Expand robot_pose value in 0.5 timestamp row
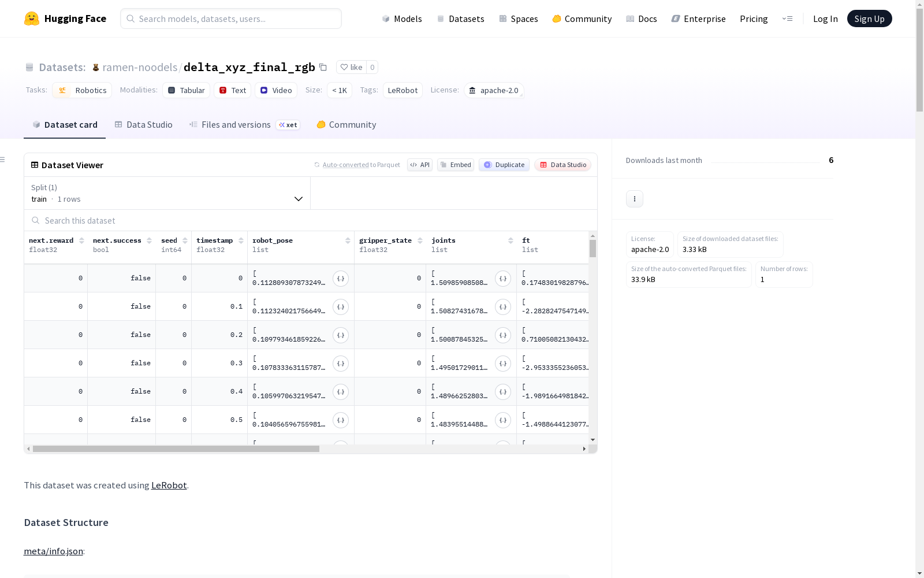The image size is (924, 578). (x=341, y=420)
